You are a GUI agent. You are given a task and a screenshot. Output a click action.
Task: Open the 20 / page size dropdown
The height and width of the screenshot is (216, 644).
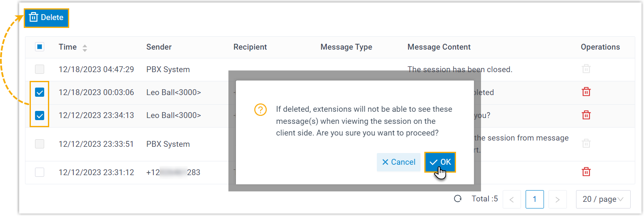click(603, 199)
